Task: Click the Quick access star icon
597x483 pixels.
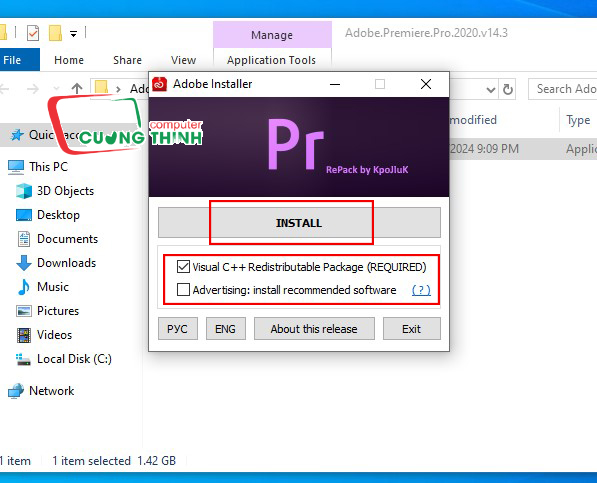Action: point(16,135)
